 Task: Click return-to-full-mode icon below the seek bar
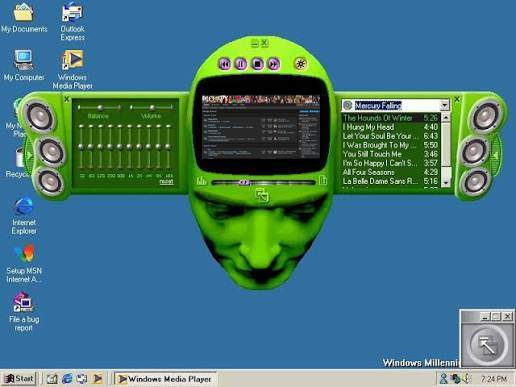pos(262,195)
